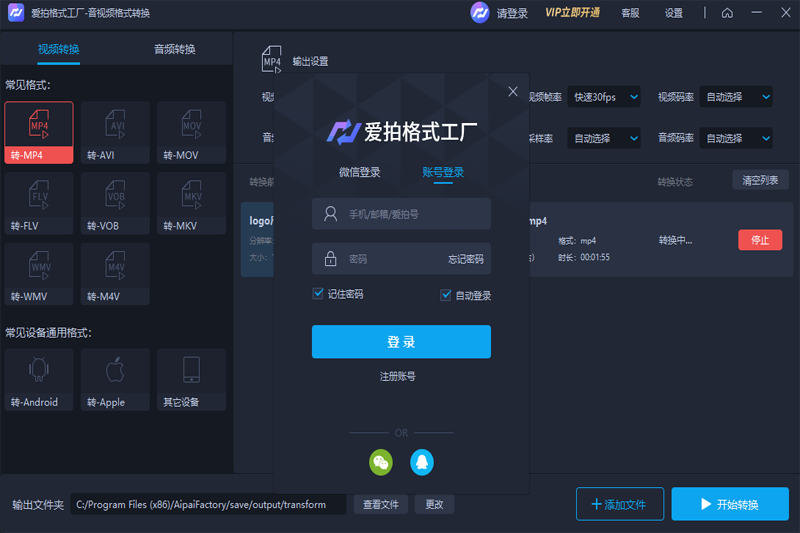Select the FLV conversion format tile

point(39,203)
